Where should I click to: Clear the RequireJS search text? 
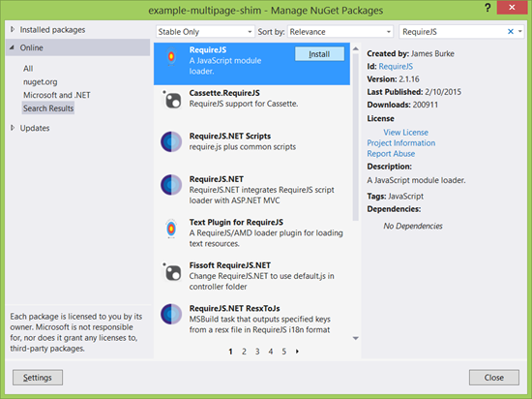tap(511, 32)
